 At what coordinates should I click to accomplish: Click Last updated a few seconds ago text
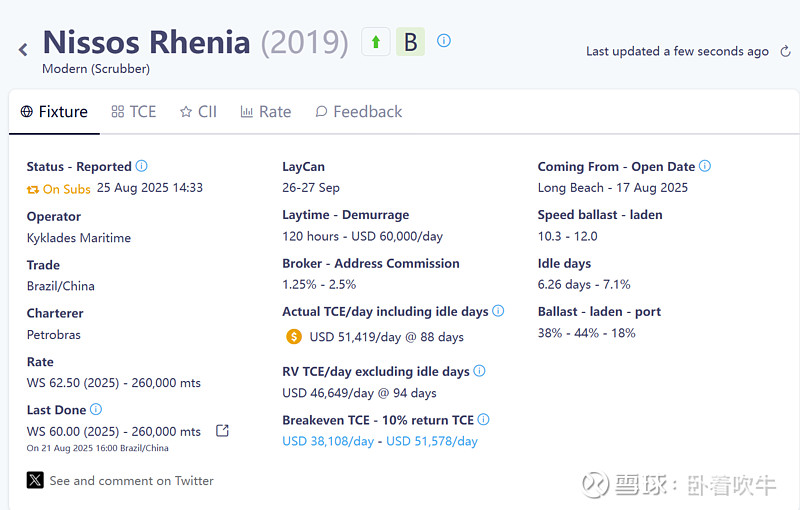(x=677, y=51)
